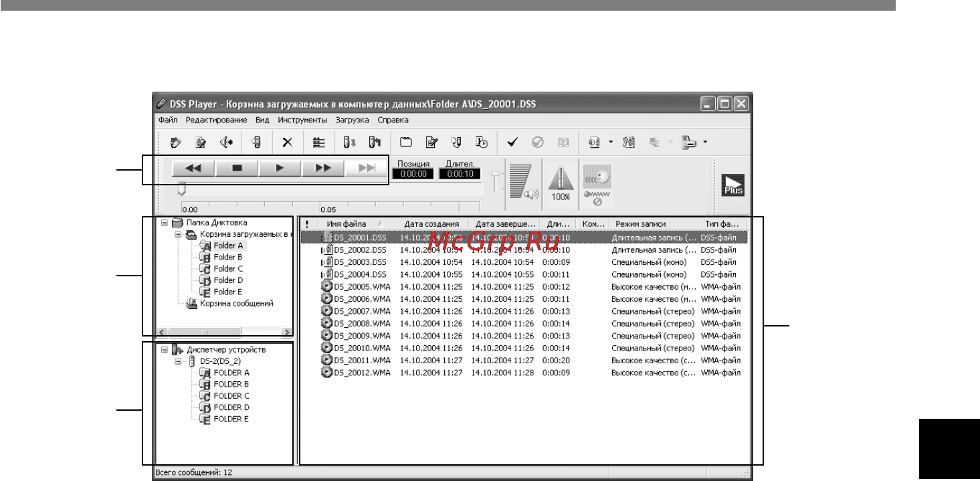Image resolution: width=980 pixels, height=481 pixels.
Task: Click the folder tree's right scroll arrow
Action: pyautogui.click(x=286, y=331)
